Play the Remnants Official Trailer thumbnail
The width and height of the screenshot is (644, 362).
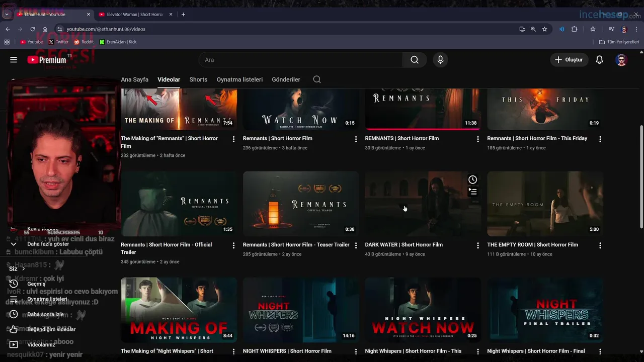179,204
